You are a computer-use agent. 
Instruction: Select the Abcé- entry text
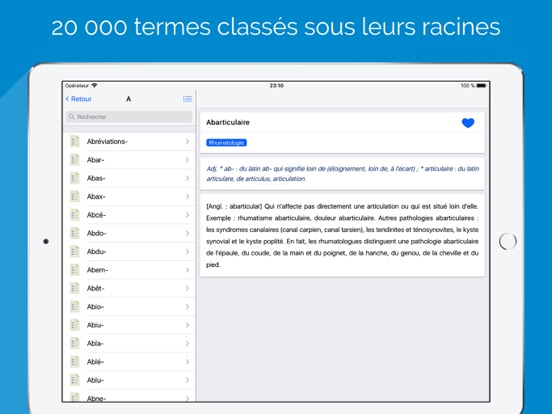[x=96, y=215]
